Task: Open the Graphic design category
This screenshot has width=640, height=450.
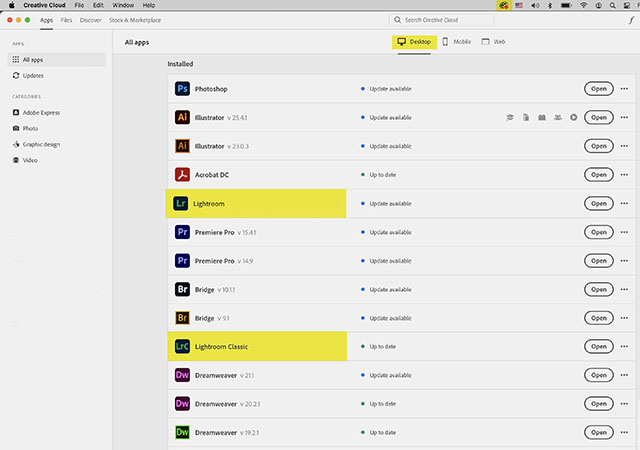Action: click(36, 144)
